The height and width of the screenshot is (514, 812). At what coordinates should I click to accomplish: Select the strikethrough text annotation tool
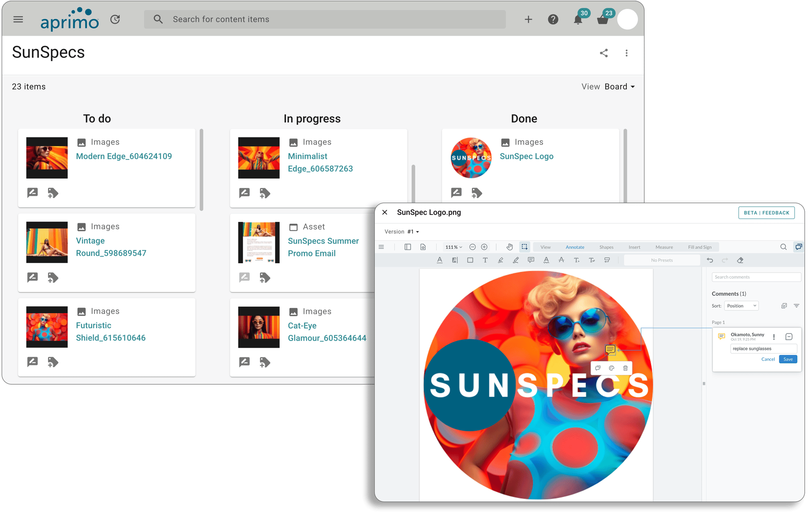[561, 260]
